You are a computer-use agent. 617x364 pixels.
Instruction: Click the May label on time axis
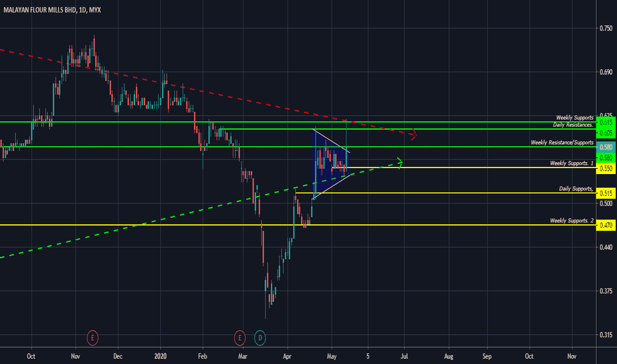click(x=332, y=356)
